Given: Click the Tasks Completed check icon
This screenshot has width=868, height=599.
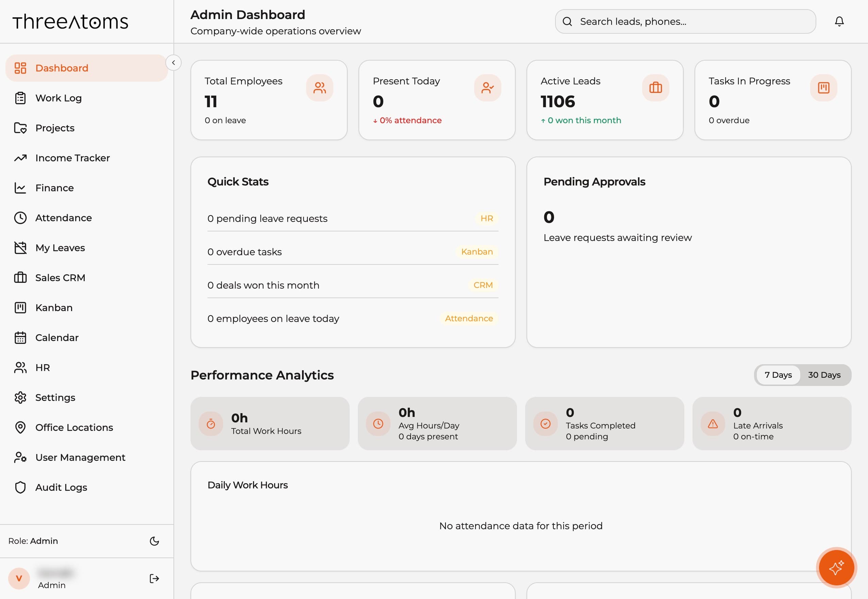Looking at the screenshot, I should click(x=546, y=424).
